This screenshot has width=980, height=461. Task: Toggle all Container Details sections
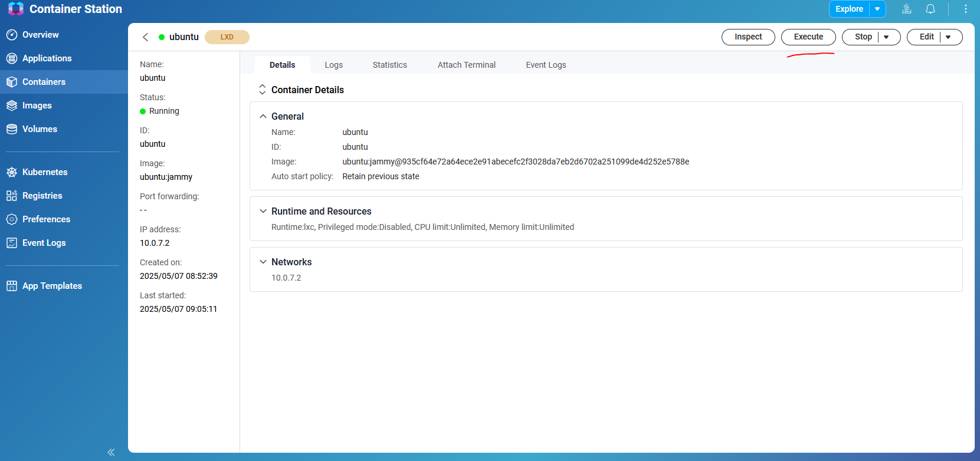coord(263,90)
